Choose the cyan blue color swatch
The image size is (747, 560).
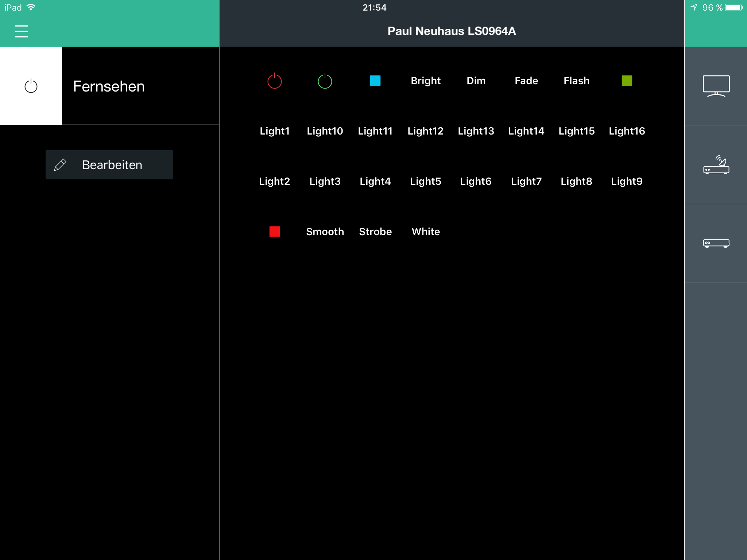(375, 81)
